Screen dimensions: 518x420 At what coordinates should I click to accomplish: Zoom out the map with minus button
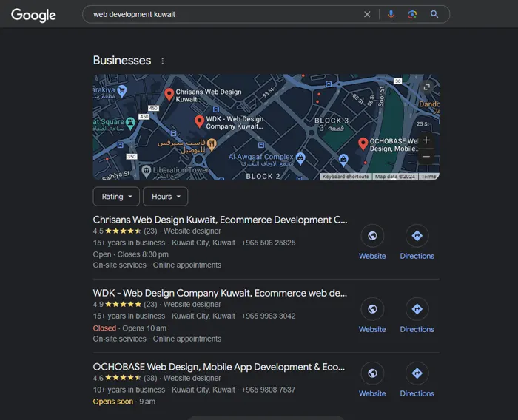coord(426,157)
